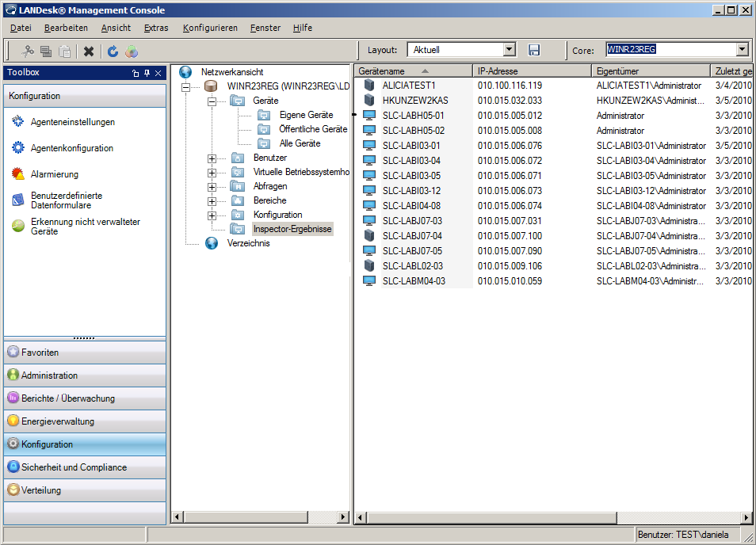Switch to the Administration toolbox group

[85, 375]
